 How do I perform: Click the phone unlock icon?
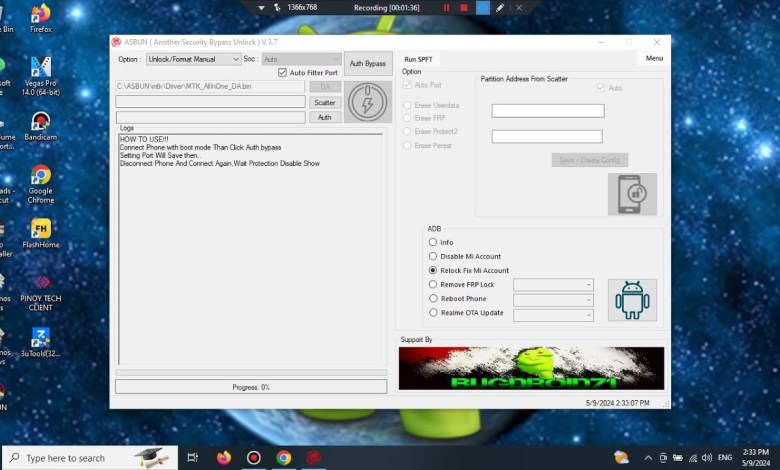tap(632, 194)
